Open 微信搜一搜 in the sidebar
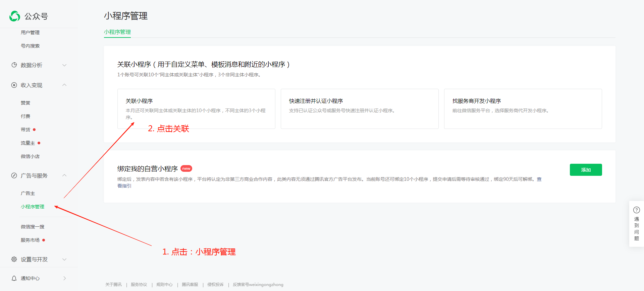Viewport: 644px width, 291px height. click(33, 227)
